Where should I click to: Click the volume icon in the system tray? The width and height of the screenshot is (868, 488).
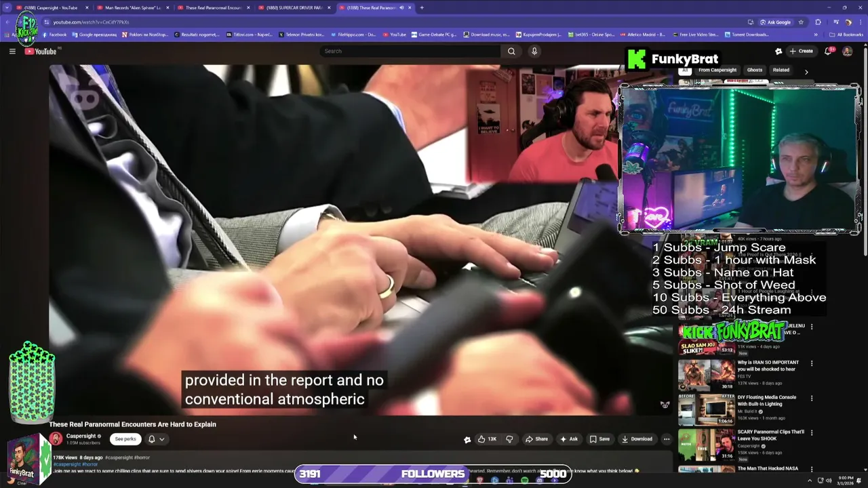click(829, 481)
